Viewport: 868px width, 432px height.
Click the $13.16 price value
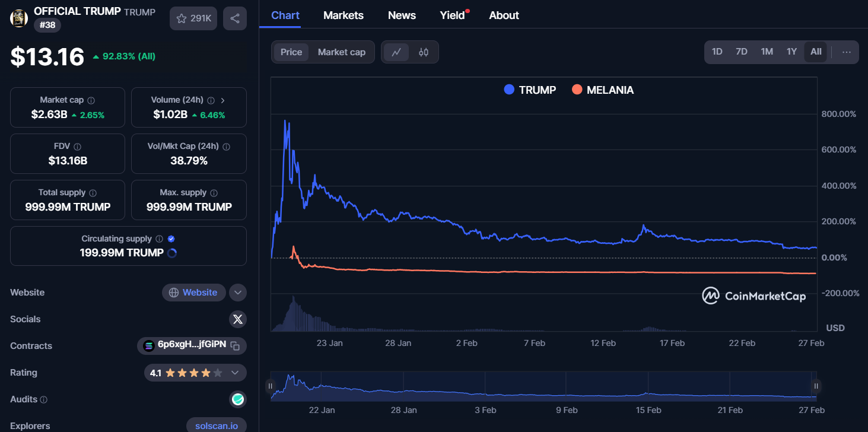(47, 57)
